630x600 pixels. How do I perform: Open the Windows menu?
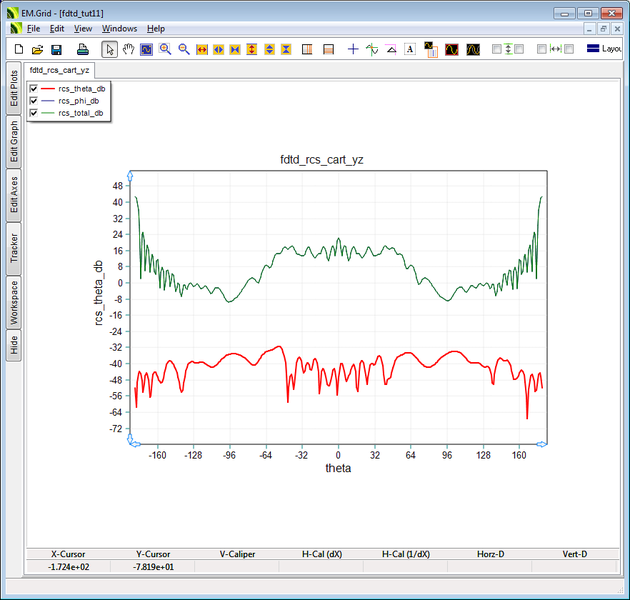click(120, 29)
